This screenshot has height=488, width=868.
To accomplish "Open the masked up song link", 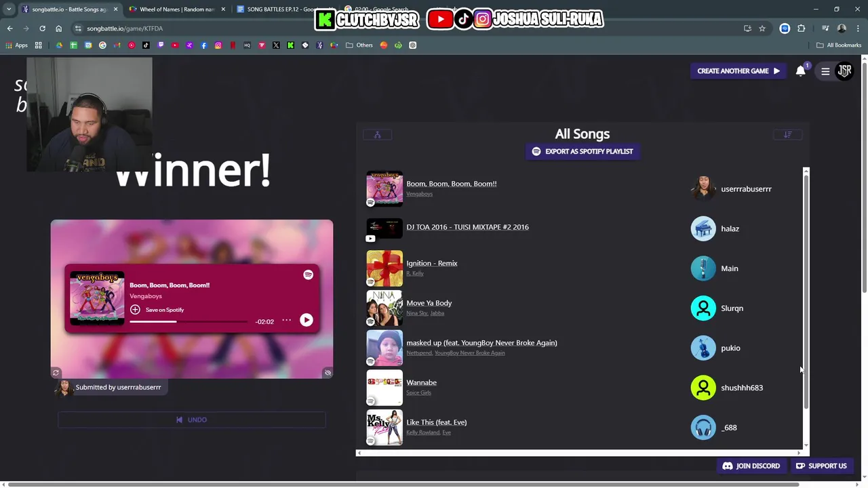I will 481,343.
